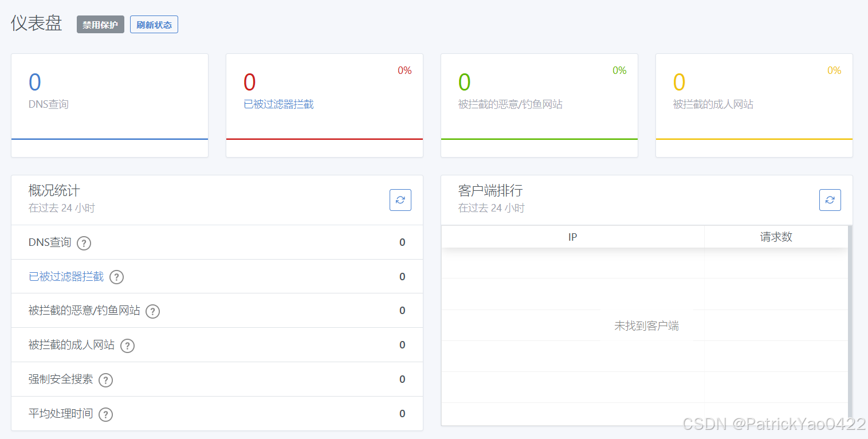The image size is (868, 439).
Task: Click the DNS查询 row label in statistics
Action: coord(50,242)
